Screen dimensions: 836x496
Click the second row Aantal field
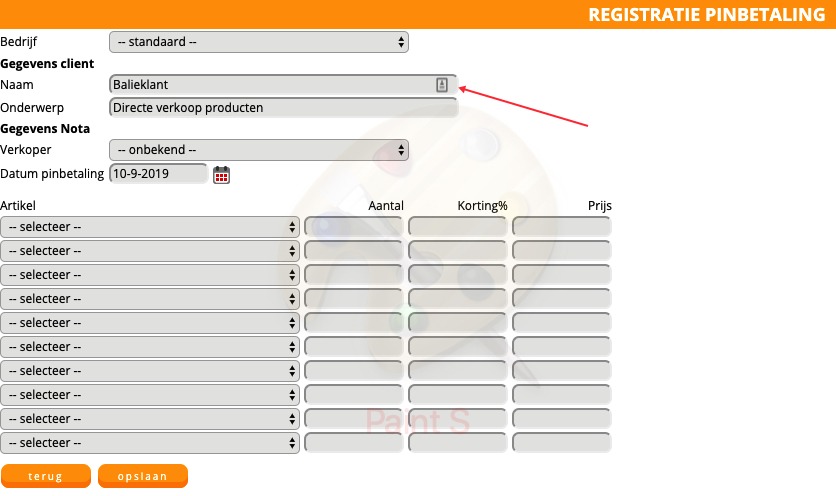click(x=354, y=251)
